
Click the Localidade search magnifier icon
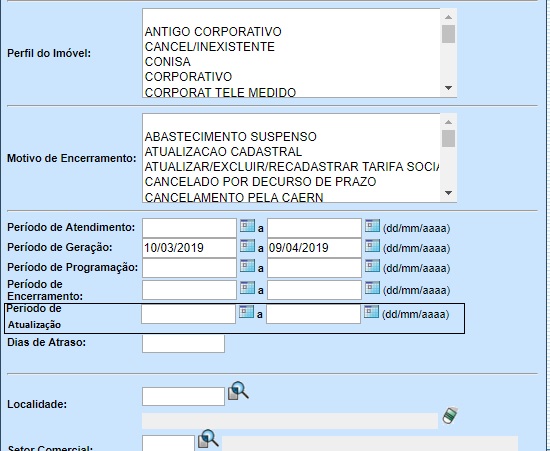[238, 391]
